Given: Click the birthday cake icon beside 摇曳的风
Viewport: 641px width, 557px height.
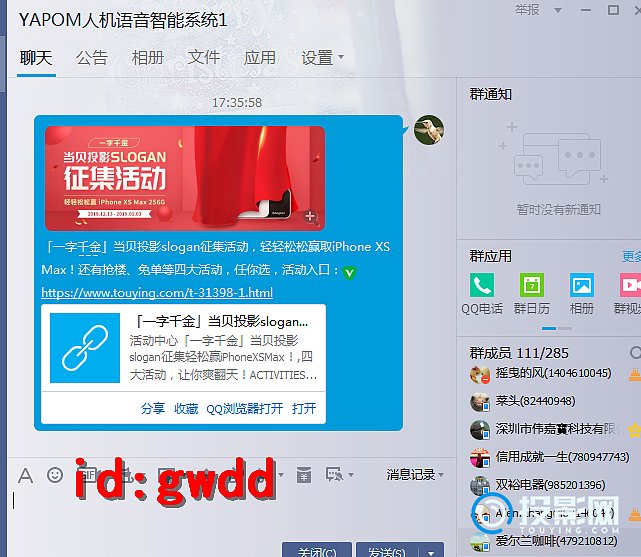Looking at the screenshot, I should (634, 374).
